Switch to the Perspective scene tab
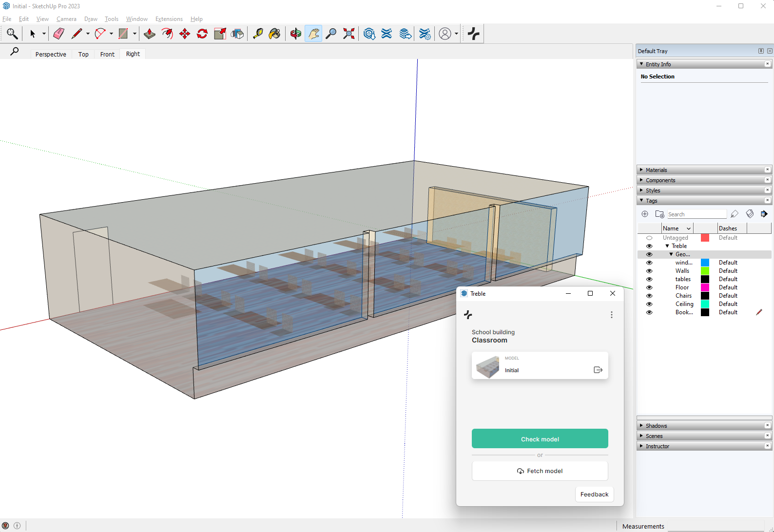The image size is (774, 532). (51, 54)
